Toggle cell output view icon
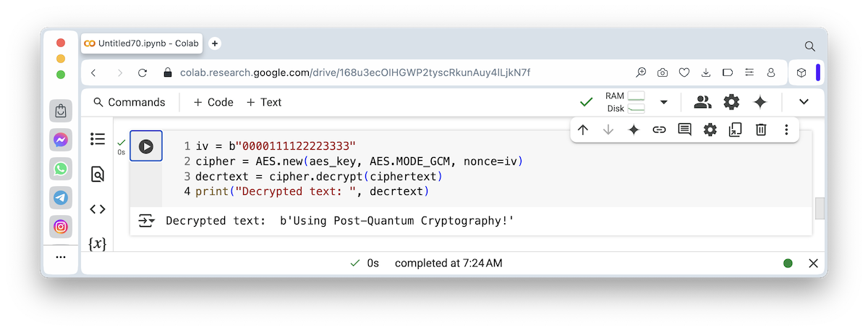The width and height of the screenshot is (868, 331). click(x=146, y=221)
